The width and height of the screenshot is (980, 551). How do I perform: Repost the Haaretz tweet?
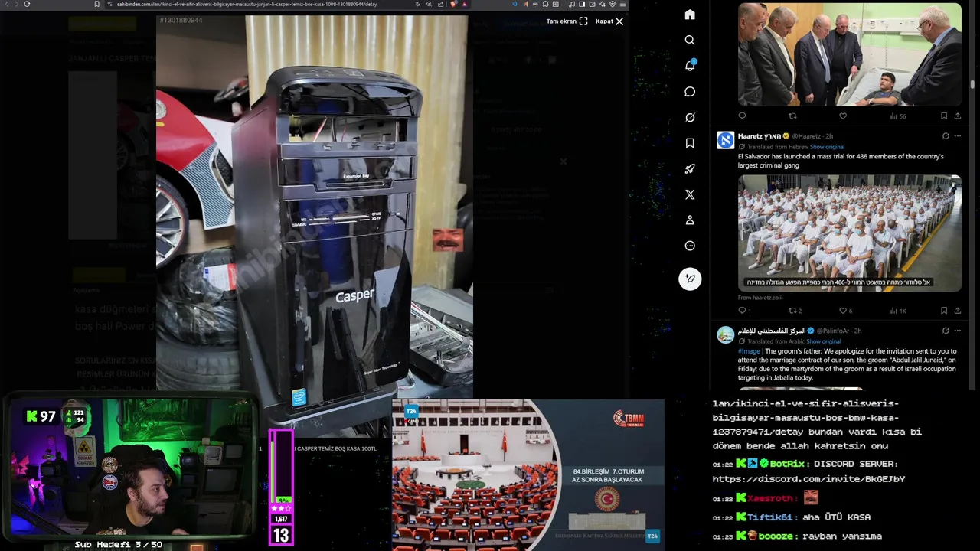click(792, 311)
